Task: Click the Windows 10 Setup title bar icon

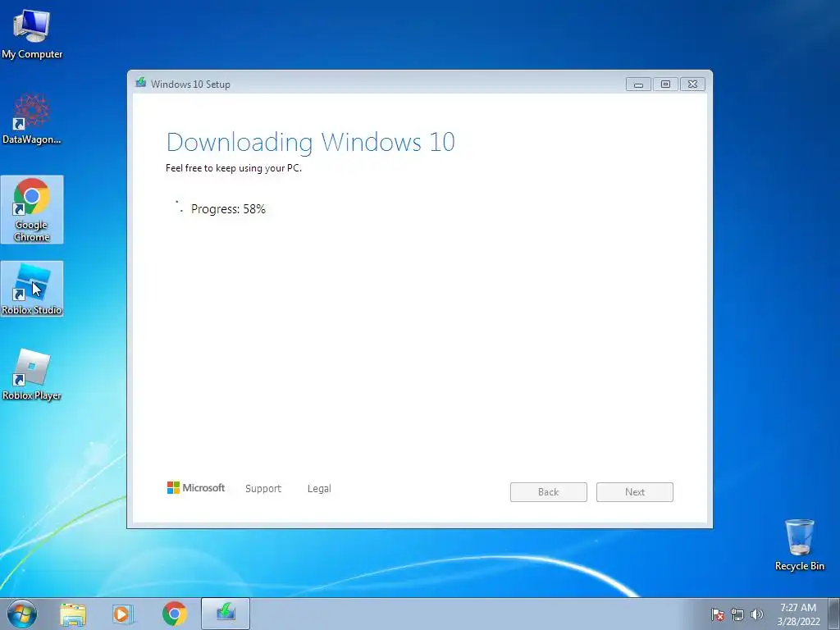Action: pos(141,83)
